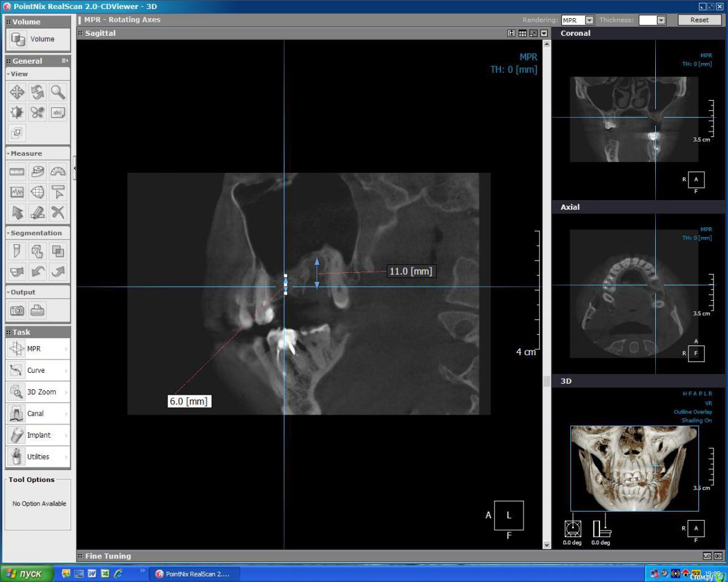Open the Canal task
728x582 pixels.
(x=38, y=413)
